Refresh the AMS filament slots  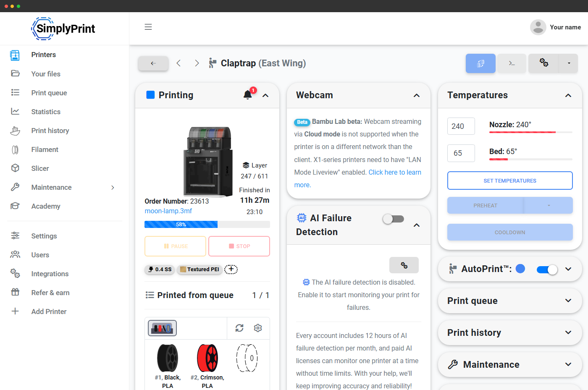[x=239, y=328]
